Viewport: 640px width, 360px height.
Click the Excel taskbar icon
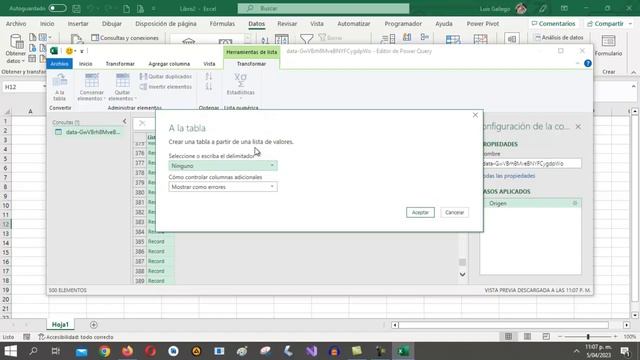pyautogui.click(x=403, y=351)
